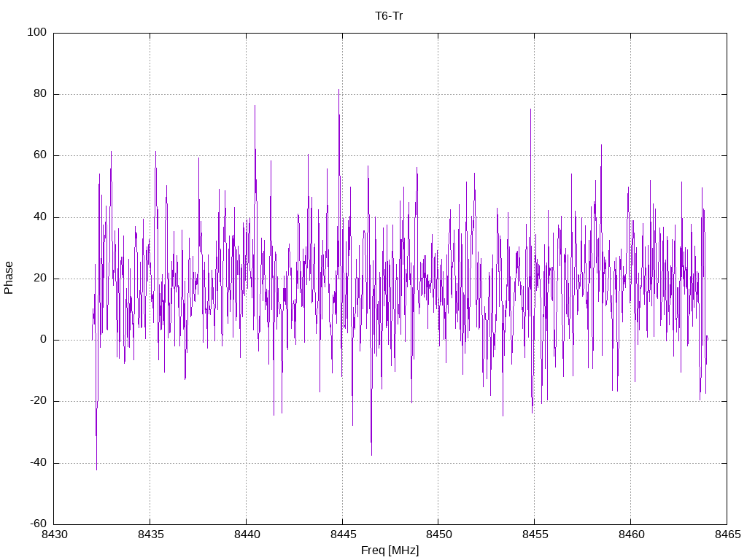Click the x-axis value 8445

tap(343, 534)
